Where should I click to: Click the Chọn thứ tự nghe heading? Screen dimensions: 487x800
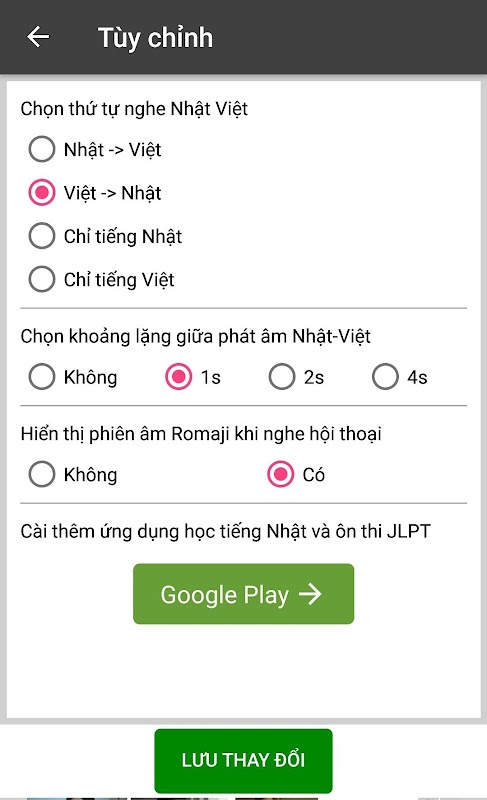(x=134, y=109)
